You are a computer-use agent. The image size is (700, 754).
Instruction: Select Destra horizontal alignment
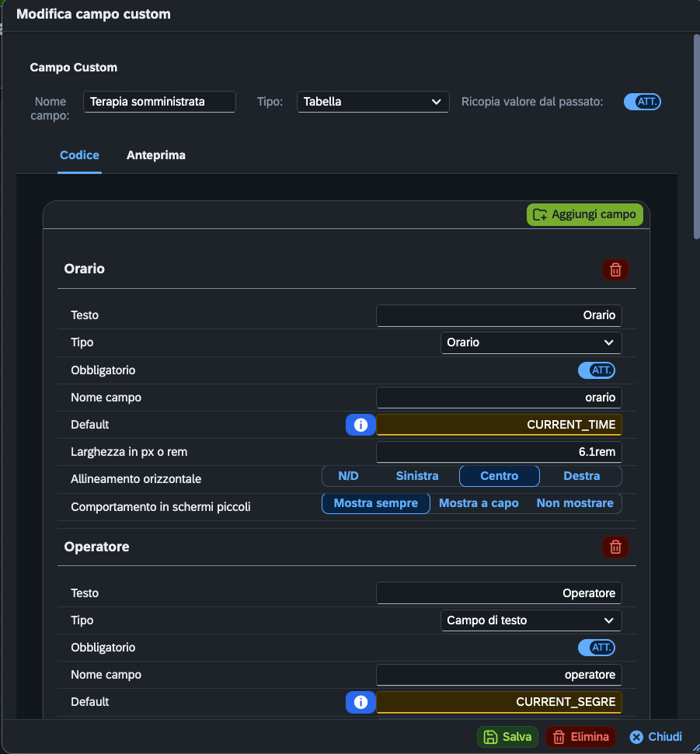[581, 476]
